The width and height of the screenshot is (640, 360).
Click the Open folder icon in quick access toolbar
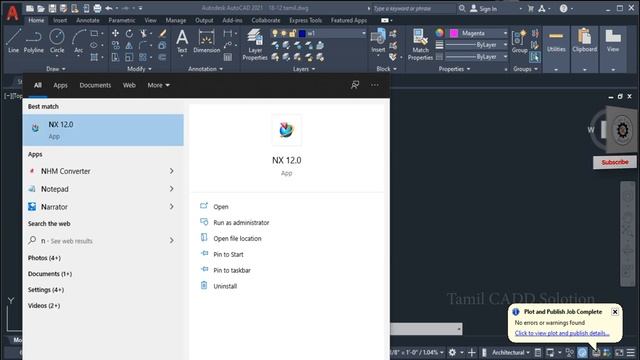click(x=41, y=8)
